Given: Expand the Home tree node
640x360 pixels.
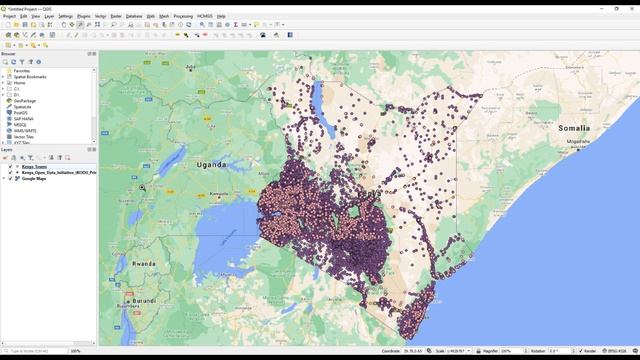Looking at the screenshot, I should 3,83.
